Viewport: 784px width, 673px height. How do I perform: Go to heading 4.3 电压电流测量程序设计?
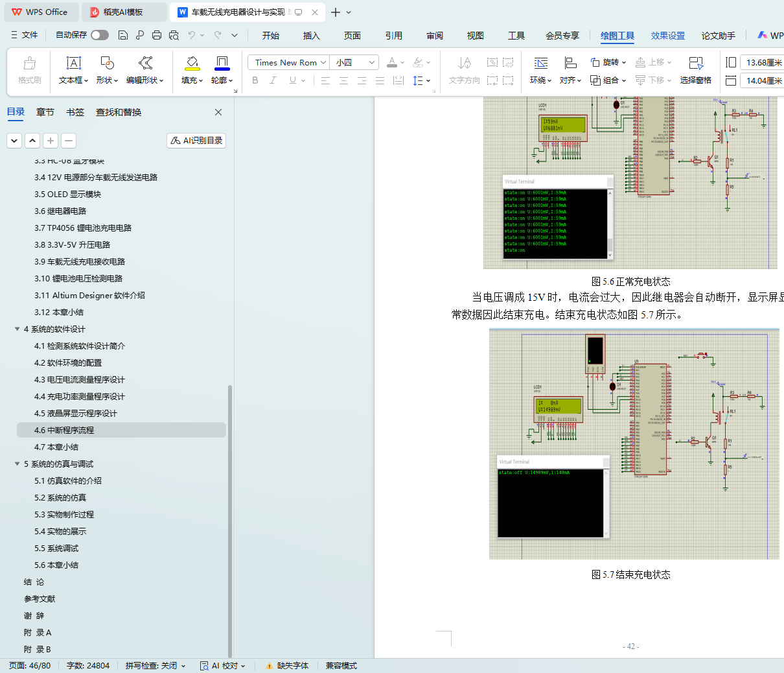[80, 380]
